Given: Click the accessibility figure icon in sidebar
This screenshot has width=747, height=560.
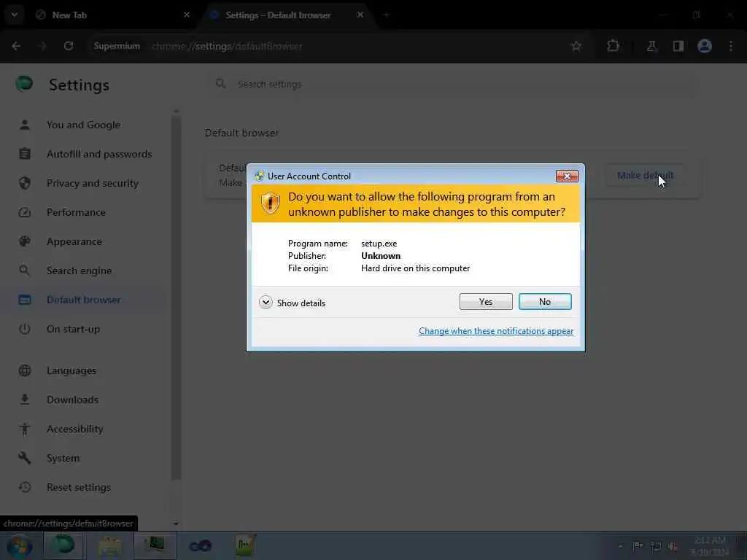Looking at the screenshot, I should click(25, 429).
